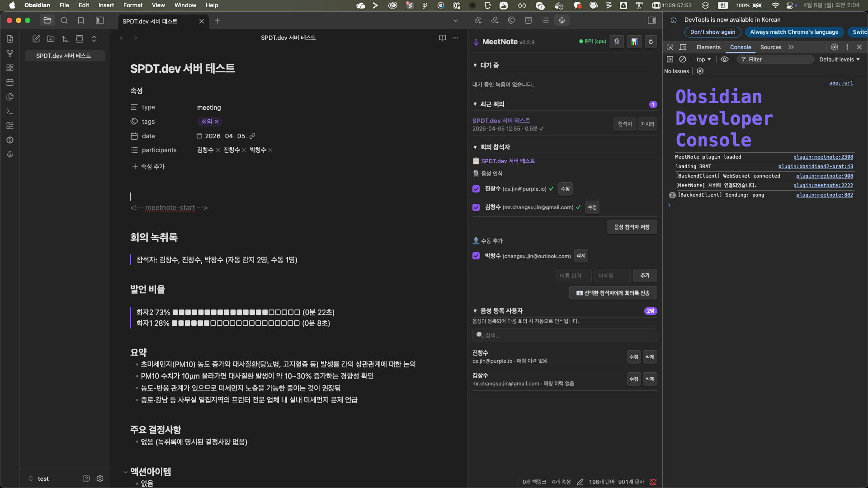Select the terminal icon in the left sidebar
The width and height of the screenshot is (868, 488).
[9, 111]
